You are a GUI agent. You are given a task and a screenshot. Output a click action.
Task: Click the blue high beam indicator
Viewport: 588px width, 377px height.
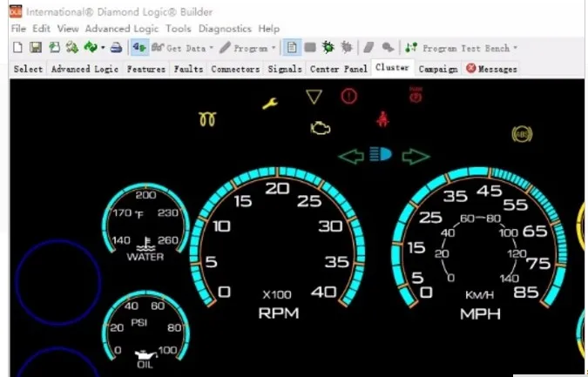(x=381, y=153)
